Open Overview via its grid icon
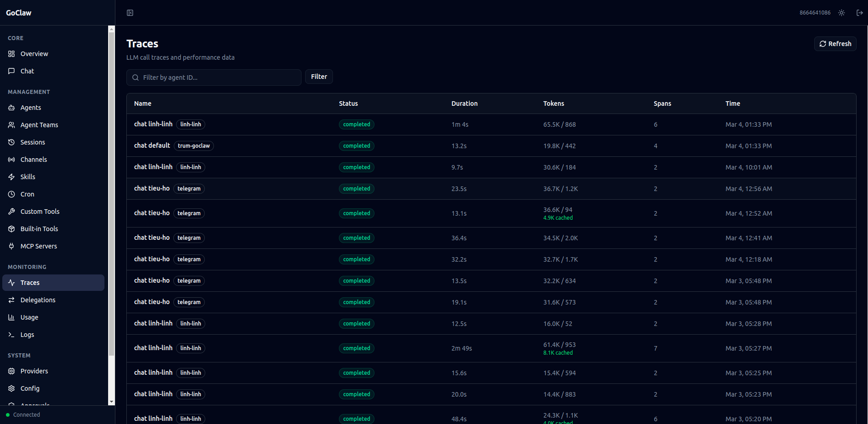The image size is (868, 424). tap(11, 54)
